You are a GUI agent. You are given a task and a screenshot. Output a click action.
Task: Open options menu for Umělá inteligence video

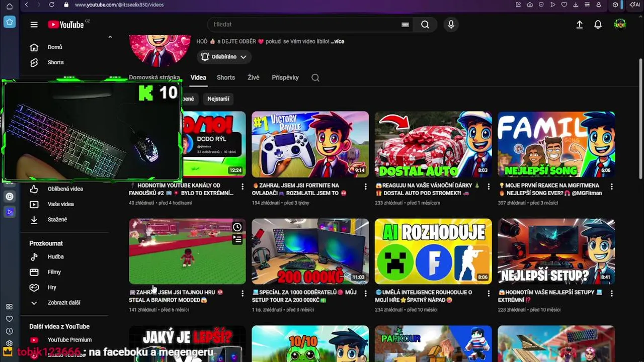click(489, 293)
